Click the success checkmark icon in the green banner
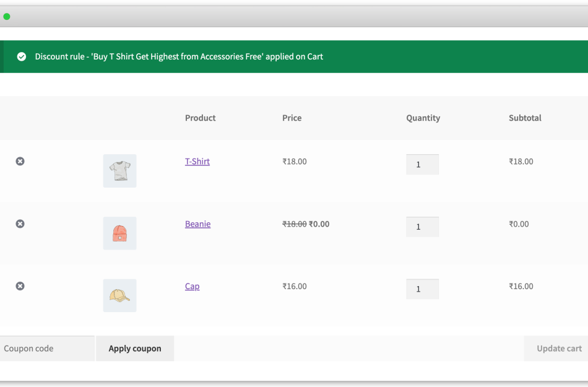This screenshot has height=387, width=588. pos(22,57)
